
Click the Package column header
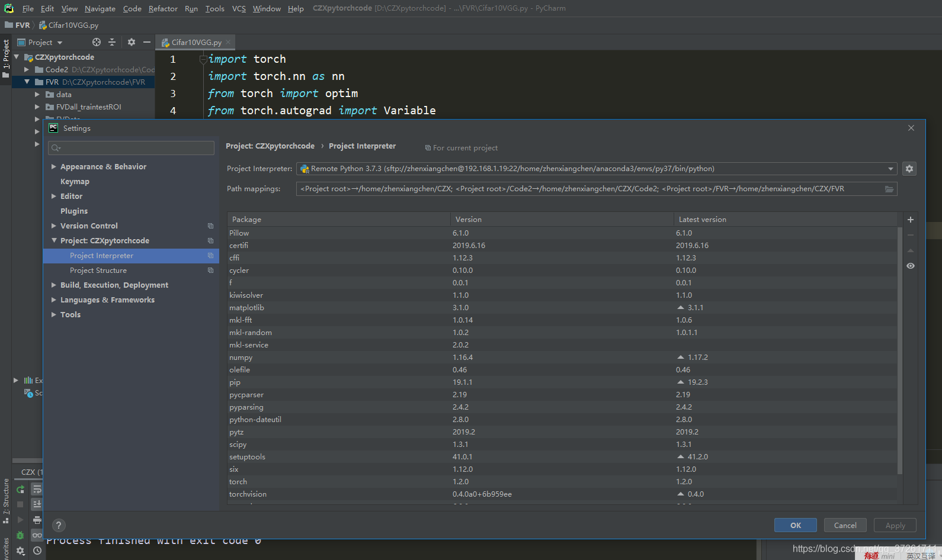tap(339, 220)
